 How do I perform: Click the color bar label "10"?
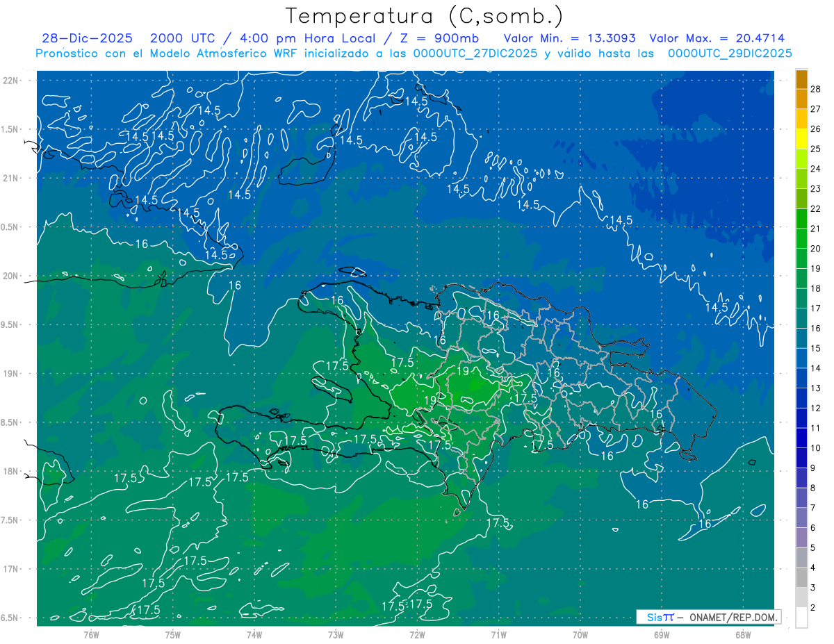[x=816, y=447]
